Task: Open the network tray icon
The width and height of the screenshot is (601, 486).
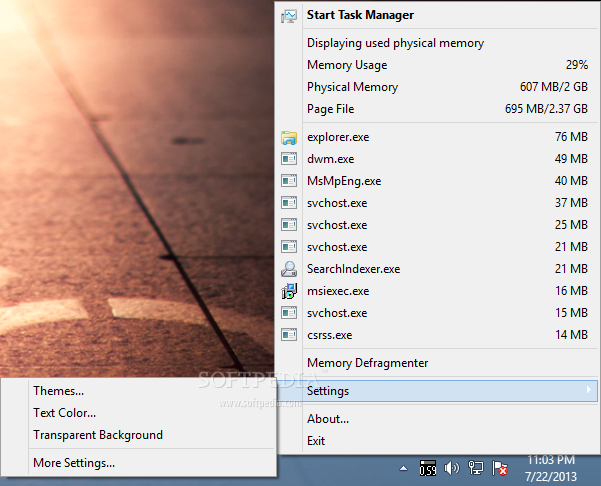Action: tap(476, 468)
